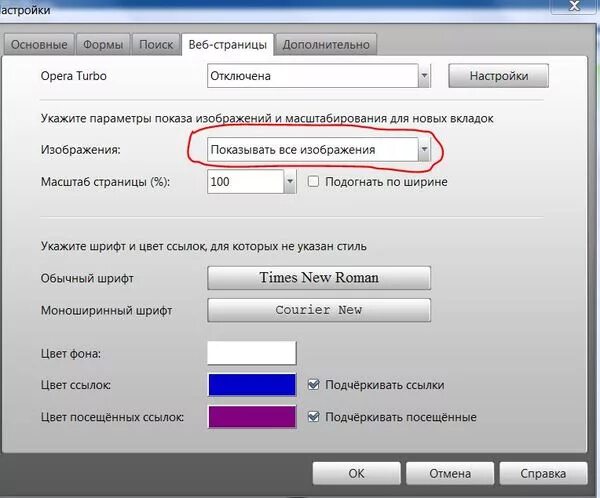Viewport: 600px width, 498px height.
Task: Uncheck Подчёркивать ссылки checkbox
Action: pyautogui.click(x=313, y=384)
